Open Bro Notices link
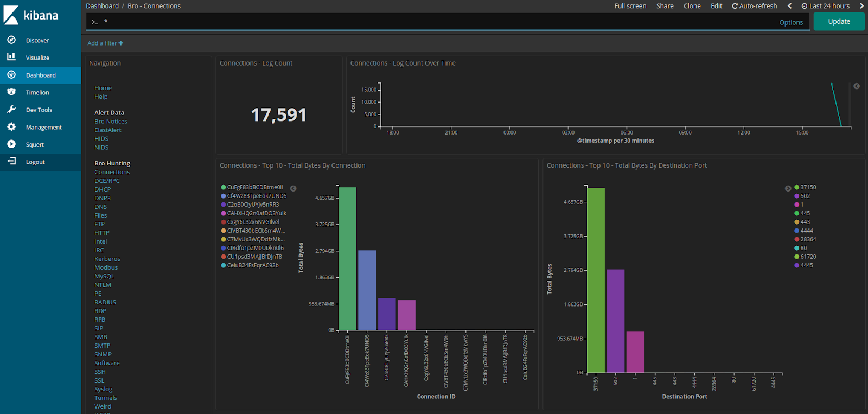 [x=111, y=122]
